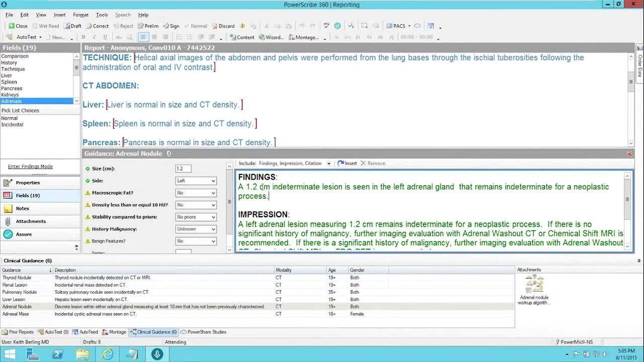Viewport: 644px width, 362px height.
Task: Switch to the Prior Reports tab
Action: point(18,332)
